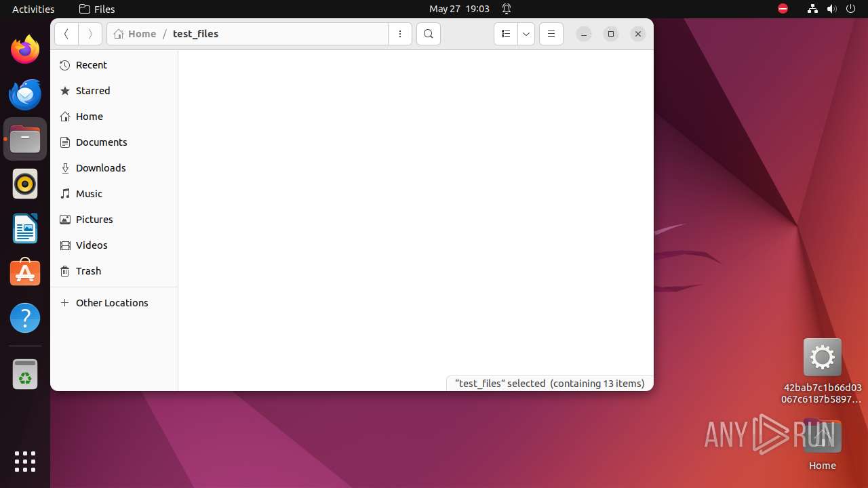This screenshot has height=488, width=868.
Task: Open Help from the dock
Action: point(25,318)
